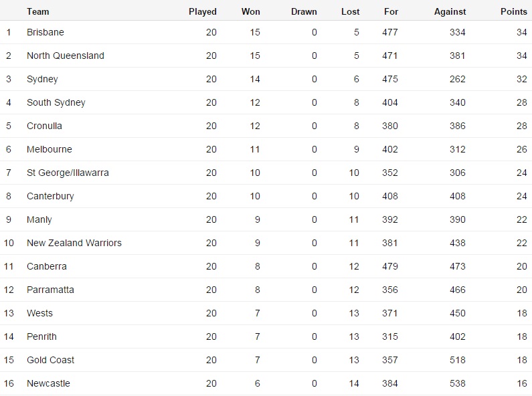Click the Parramatta team name

point(50,290)
